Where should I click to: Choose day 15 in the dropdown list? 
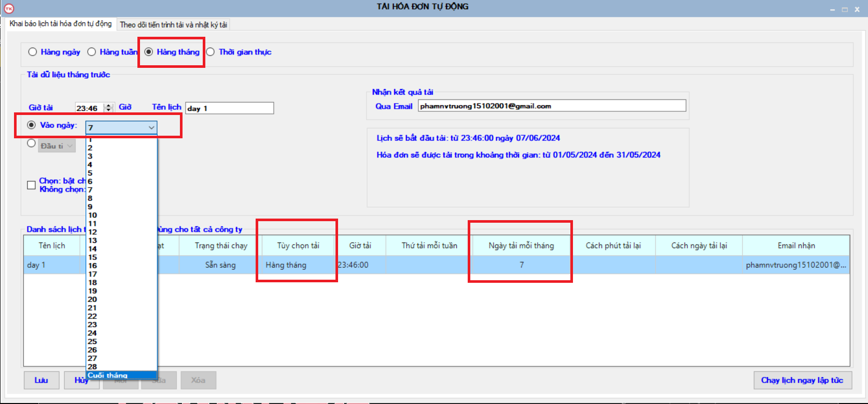[x=93, y=257]
